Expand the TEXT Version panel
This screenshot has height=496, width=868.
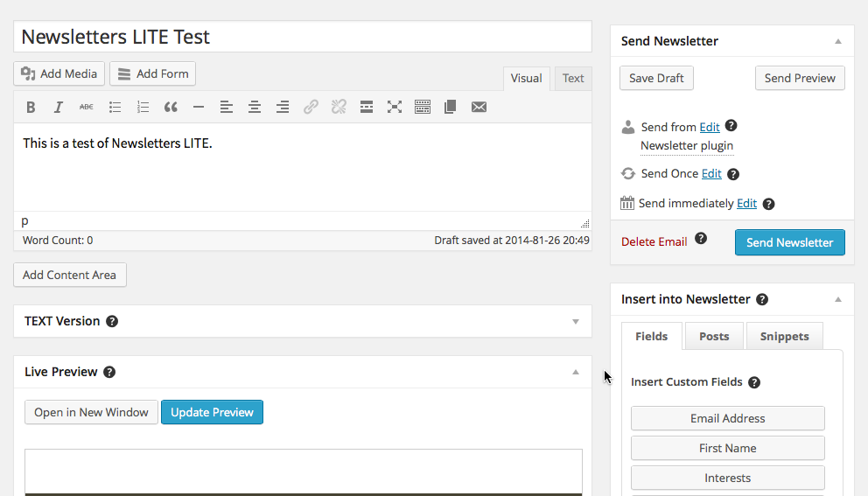coord(576,322)
